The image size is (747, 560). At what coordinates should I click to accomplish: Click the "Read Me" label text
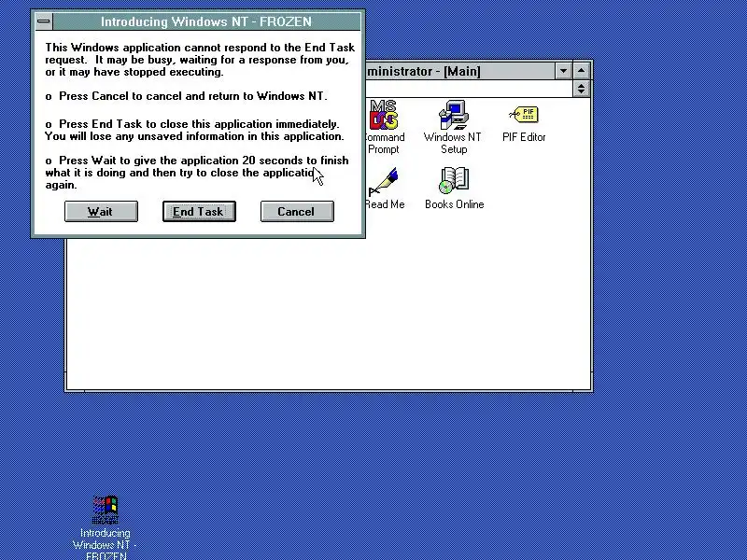pos(385,204)
